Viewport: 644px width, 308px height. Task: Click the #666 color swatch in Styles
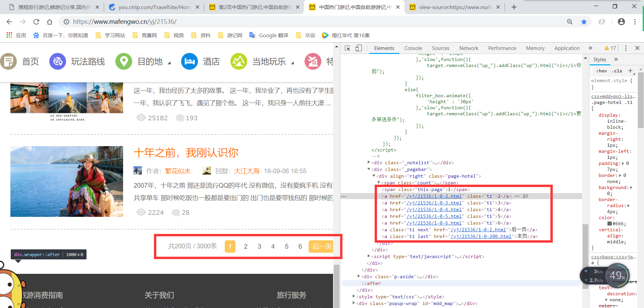[609, 224]
